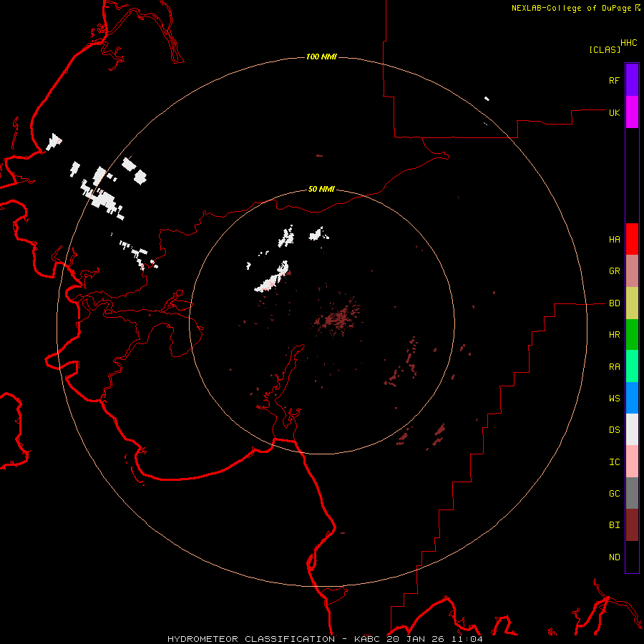Click the 11:04 timestamp

468,639
